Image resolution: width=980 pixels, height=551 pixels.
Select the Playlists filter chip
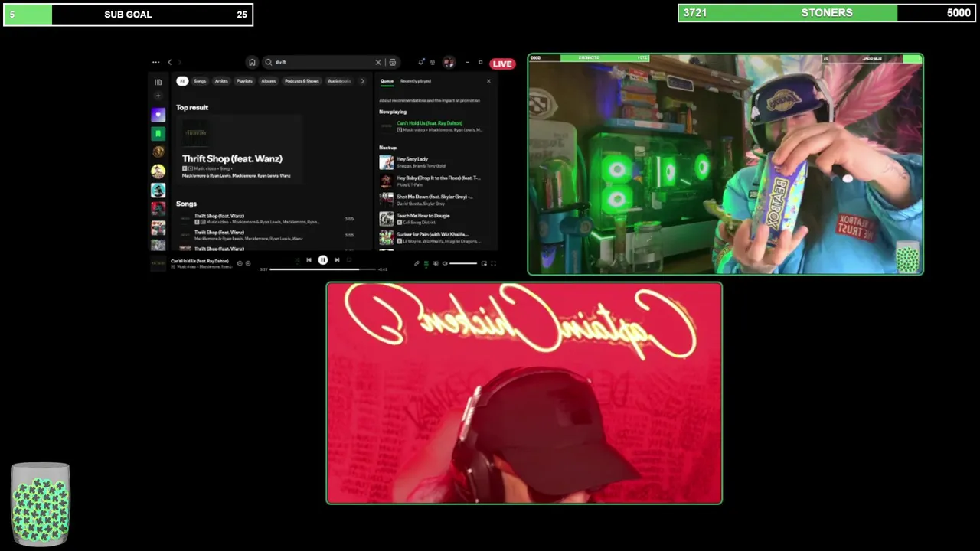244,81
